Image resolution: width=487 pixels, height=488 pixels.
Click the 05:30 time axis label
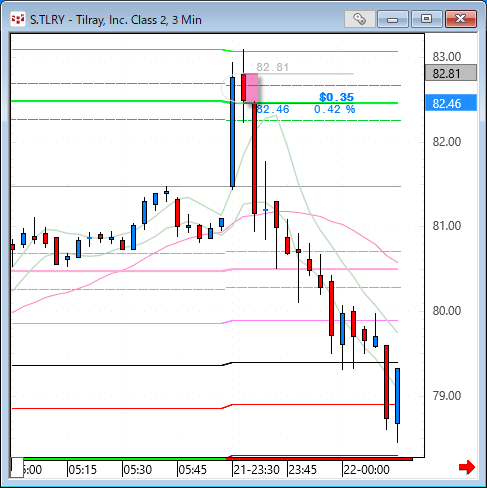tap(138, 470)
